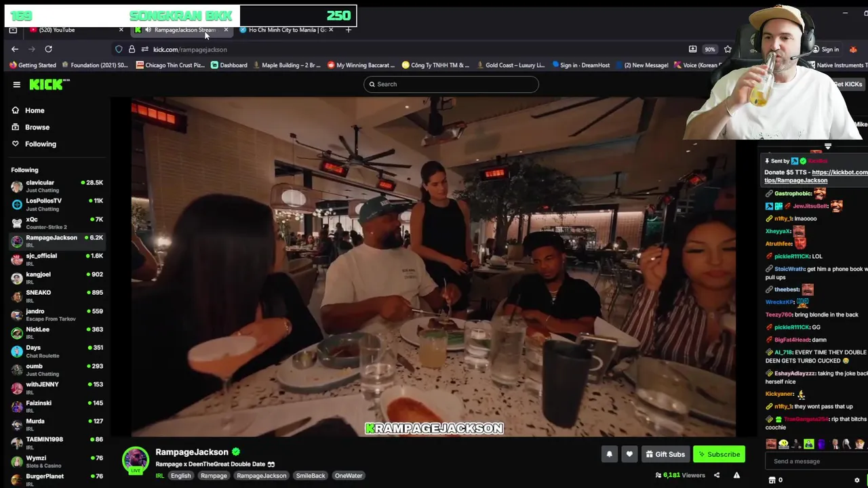This screenshot has height=488, width=868.
Task: Open chat settings gear icon
Action: click(x=856, y=480)
